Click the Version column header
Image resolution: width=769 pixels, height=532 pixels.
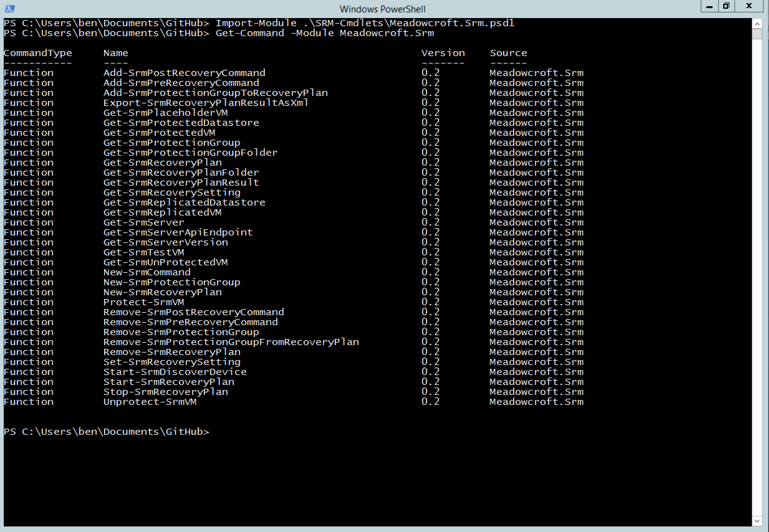[443, 53]
